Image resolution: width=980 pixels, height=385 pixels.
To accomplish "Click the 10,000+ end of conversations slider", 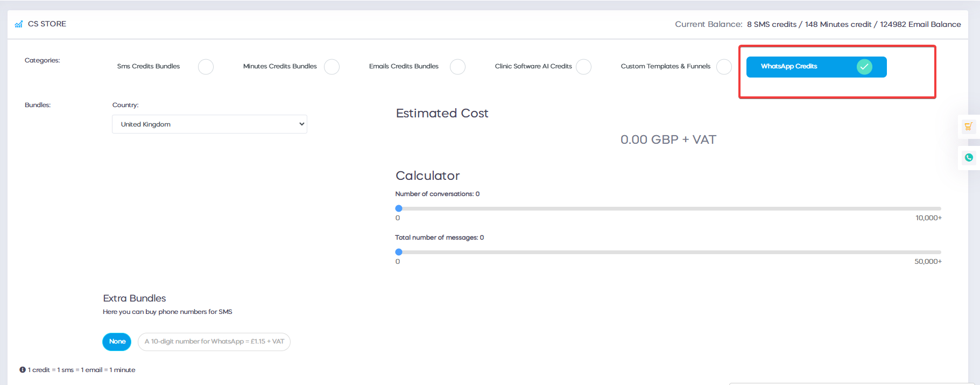I will click(x=928, y=218).
